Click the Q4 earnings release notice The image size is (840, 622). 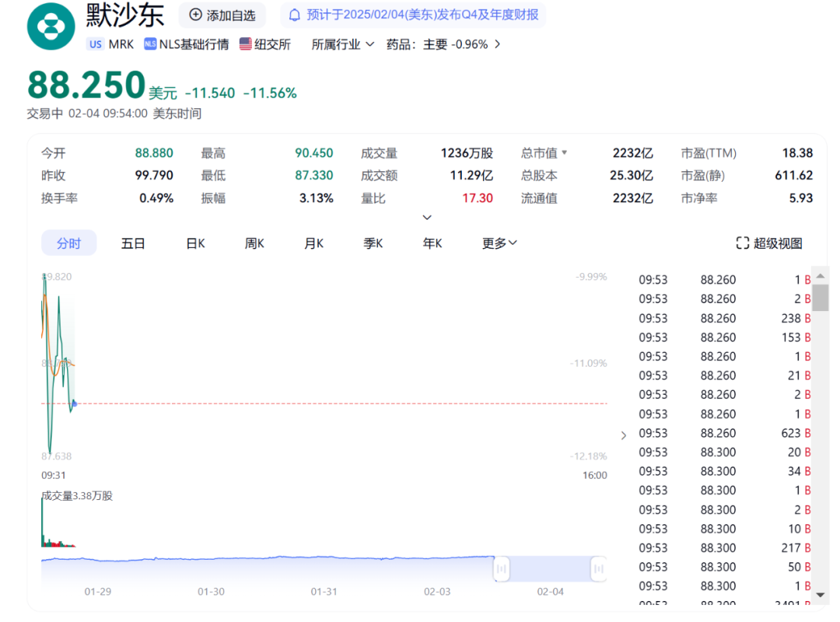[x=422, y=15]
